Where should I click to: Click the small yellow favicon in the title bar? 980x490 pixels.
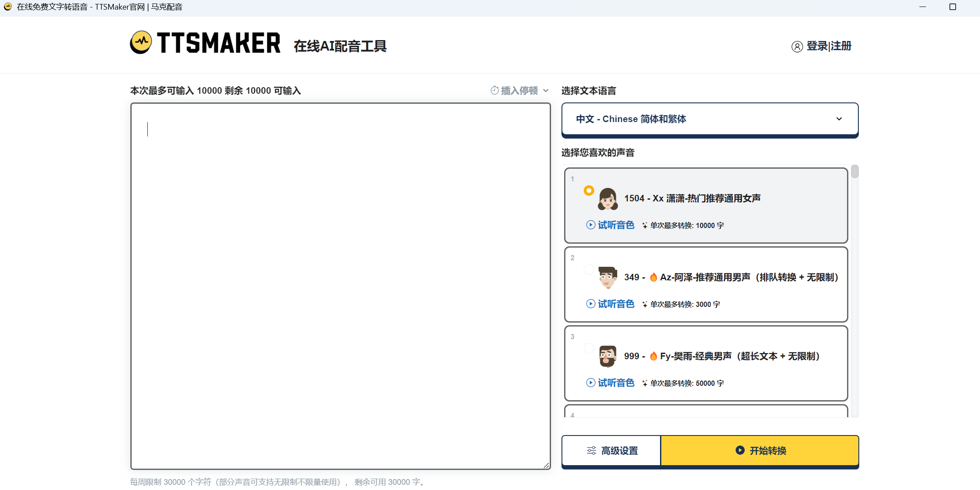(7, 7)
